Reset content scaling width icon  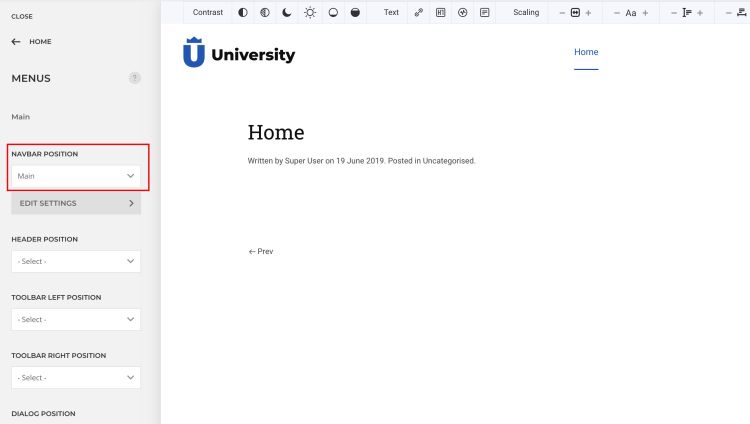(575, 12)
